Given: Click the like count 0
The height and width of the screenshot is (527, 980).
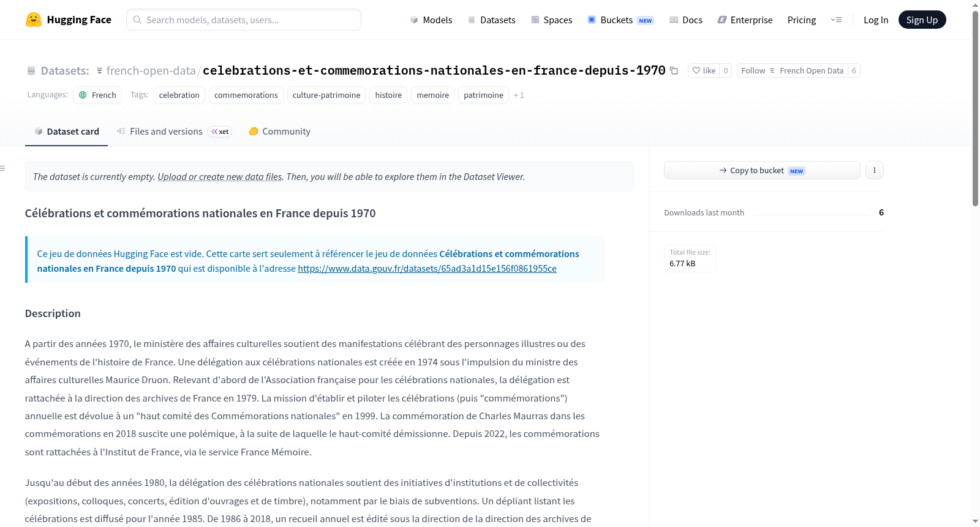Looking at the screenshot, I should click(x=726, y=70).
